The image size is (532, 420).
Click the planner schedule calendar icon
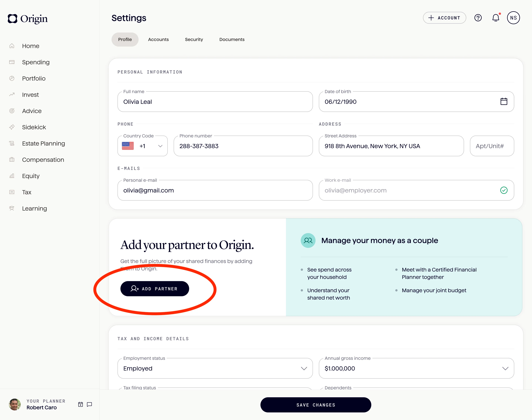point(80,404)
